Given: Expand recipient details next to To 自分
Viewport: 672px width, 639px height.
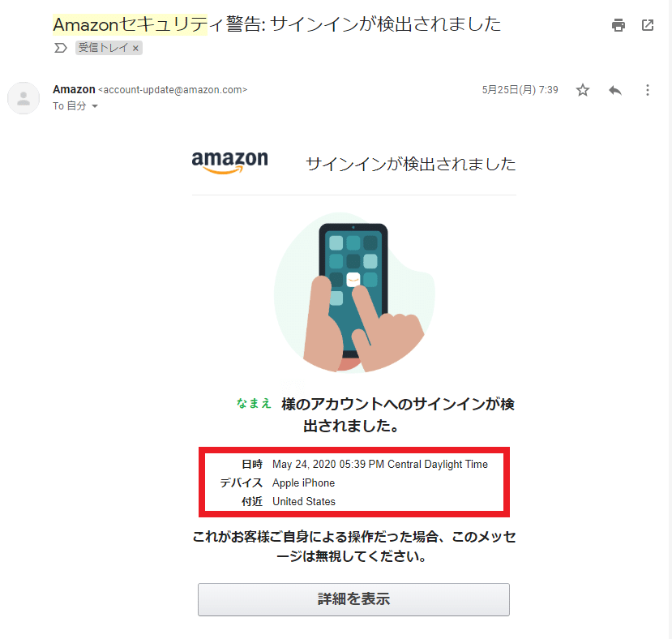Looking at the screenshot, I should point(95,106).
